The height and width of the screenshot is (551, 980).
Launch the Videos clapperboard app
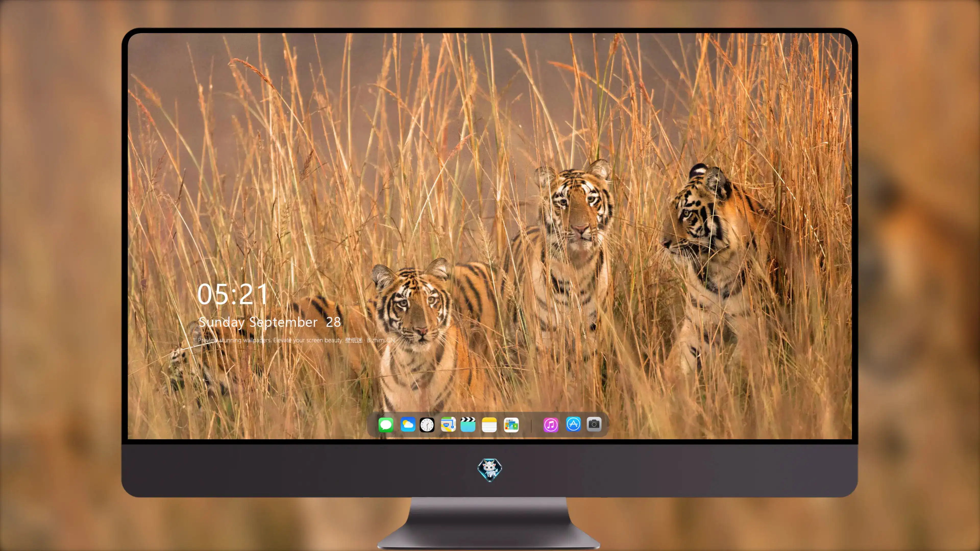pos(468,424)
